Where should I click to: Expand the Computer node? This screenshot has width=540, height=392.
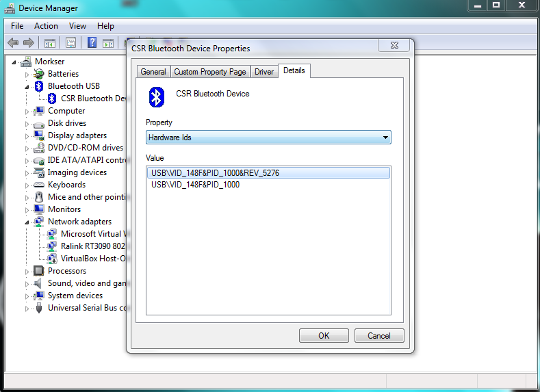(x=27, y=112)
